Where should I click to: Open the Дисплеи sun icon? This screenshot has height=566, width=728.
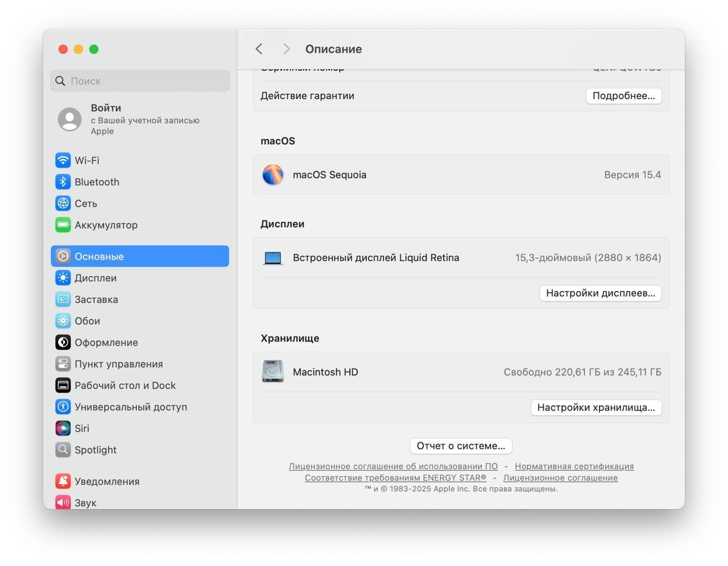(x=63, y=278)
